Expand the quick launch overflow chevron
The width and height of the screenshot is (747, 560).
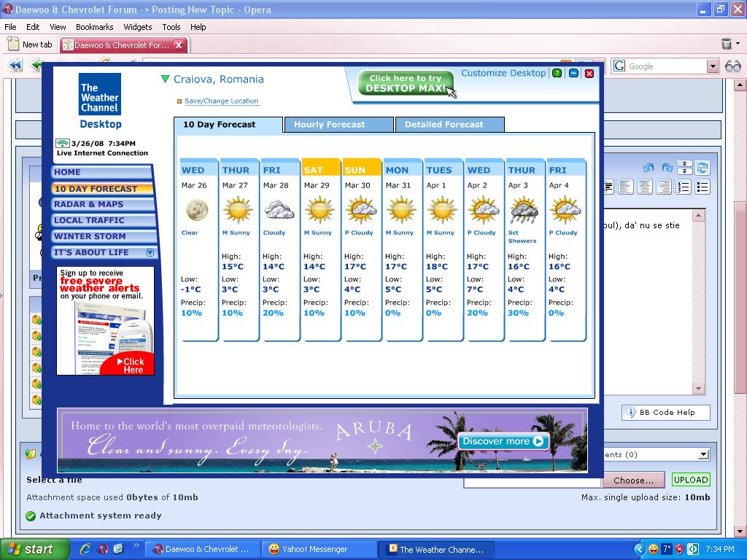click(x=136, y=545)
